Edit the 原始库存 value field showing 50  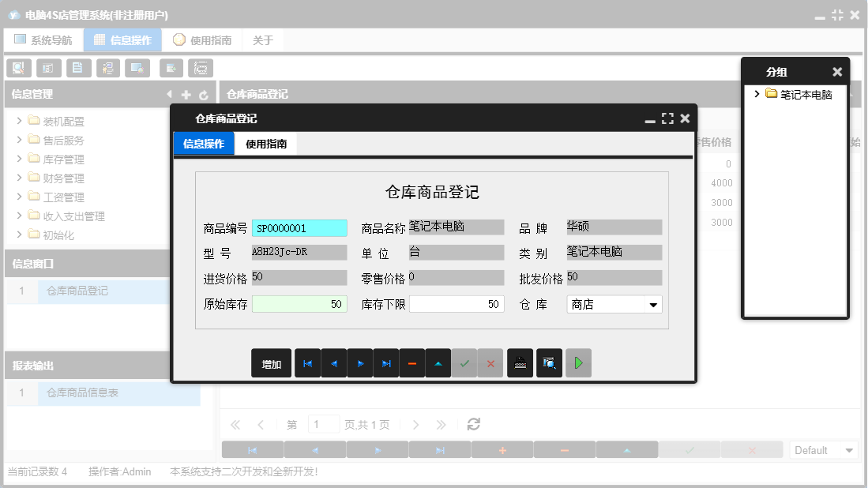[299, 304]
